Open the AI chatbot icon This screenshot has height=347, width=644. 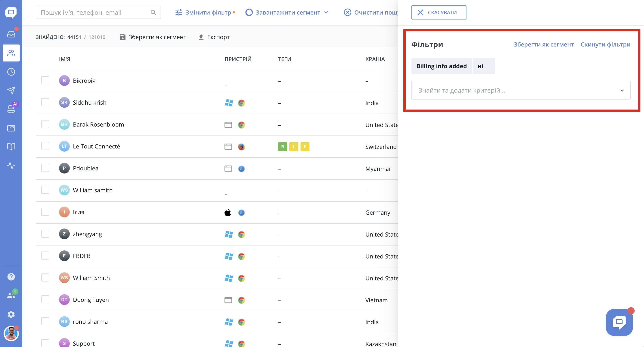click(11, 109)
